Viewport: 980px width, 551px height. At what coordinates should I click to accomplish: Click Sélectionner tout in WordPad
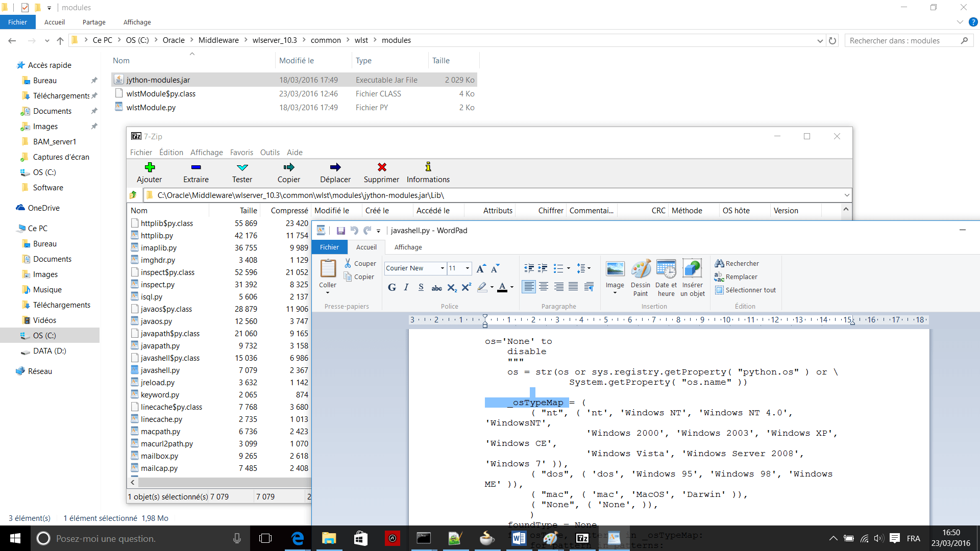(x=750, y=290)
